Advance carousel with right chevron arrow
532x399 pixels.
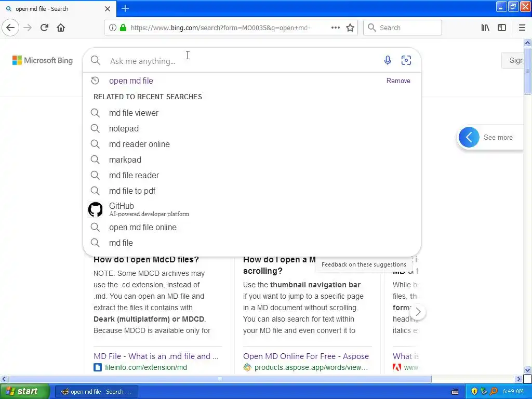(418, 312)
